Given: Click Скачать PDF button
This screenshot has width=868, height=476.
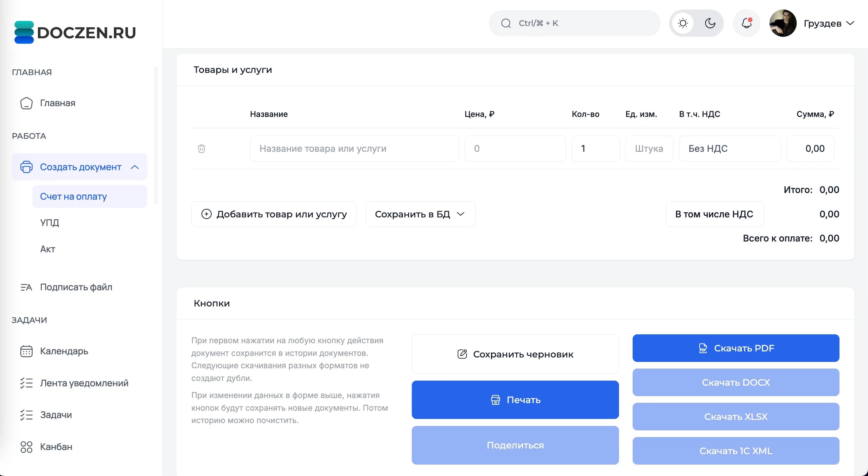Looking at the screenshot, I should tap(736, 348).
